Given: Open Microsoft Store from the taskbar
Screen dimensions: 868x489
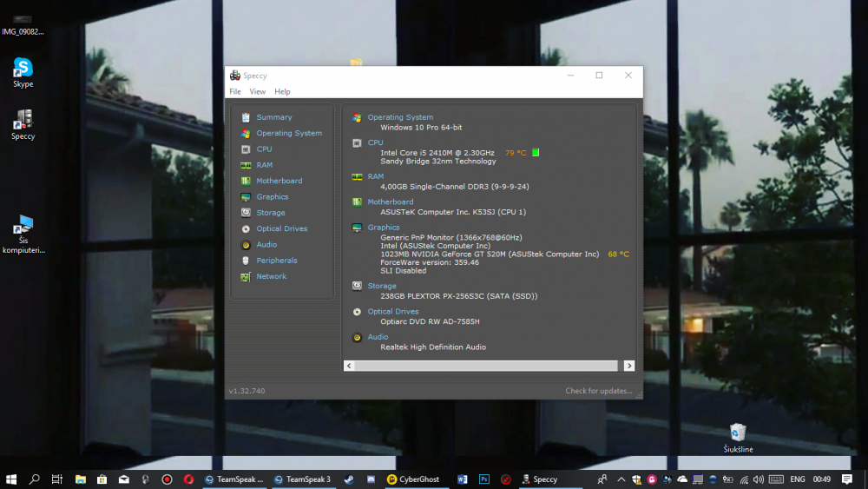Looking at the screenshot, I should point(102,479).
